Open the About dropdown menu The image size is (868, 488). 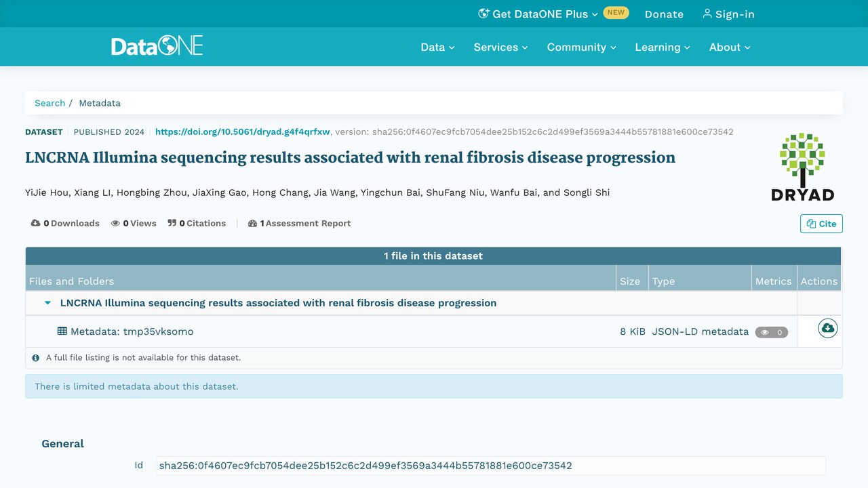pos(730,47)
